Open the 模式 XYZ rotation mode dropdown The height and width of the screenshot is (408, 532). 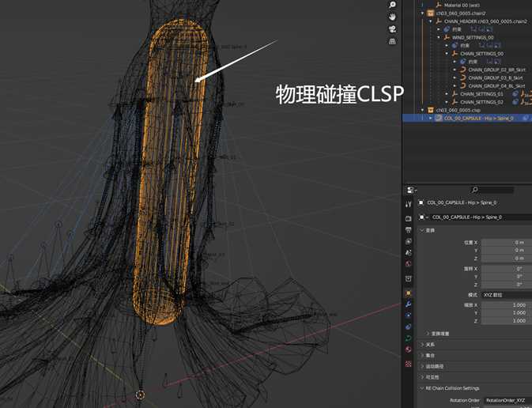[506, 293]
